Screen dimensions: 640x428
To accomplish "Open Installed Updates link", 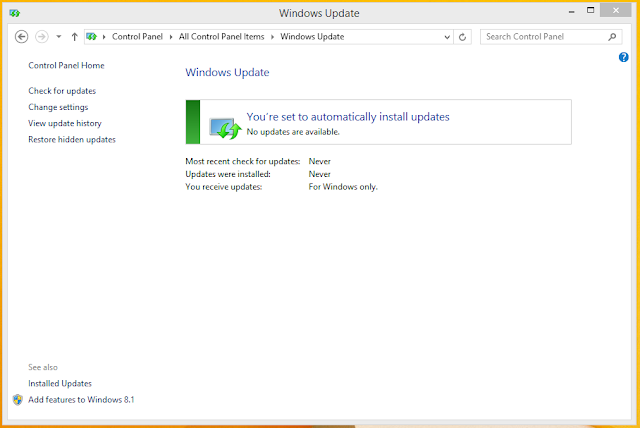I will [60, 384].
